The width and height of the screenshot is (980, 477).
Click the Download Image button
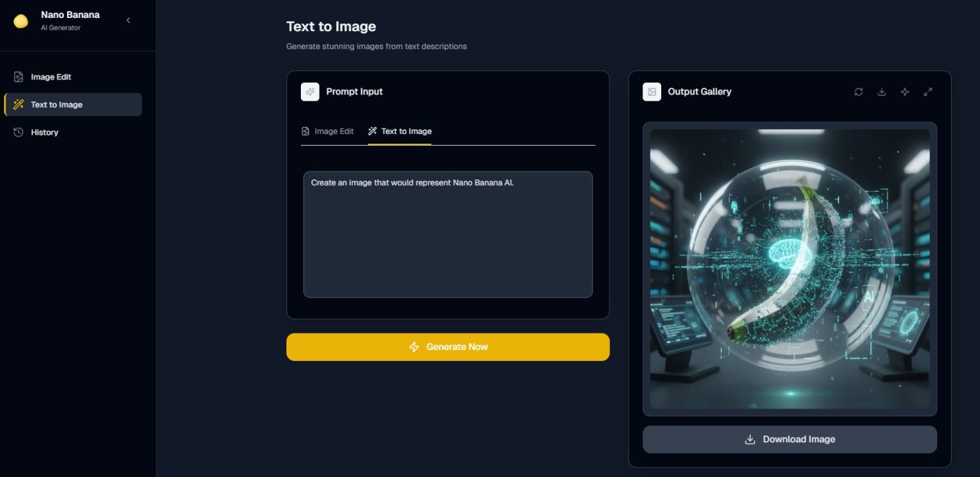(790, 439)
